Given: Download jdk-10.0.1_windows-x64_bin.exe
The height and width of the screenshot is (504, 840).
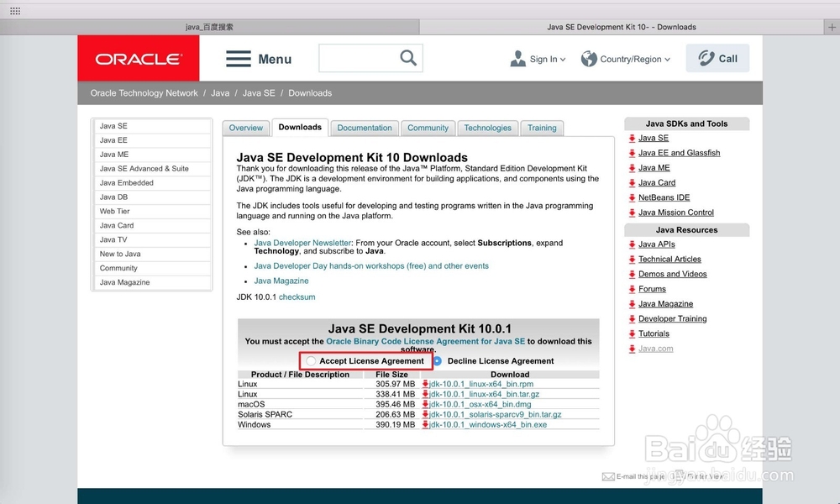Looking at the screenshot, I should click(x=488, y=424).
